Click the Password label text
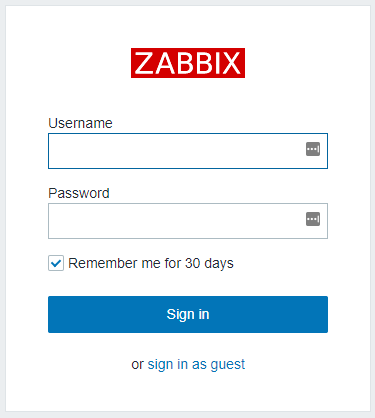 click(x=79, y=193)
